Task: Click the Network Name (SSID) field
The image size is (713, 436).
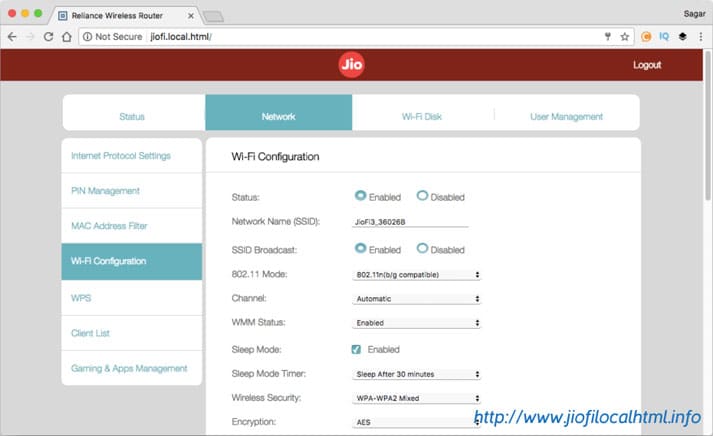Action: coord(410,222)
